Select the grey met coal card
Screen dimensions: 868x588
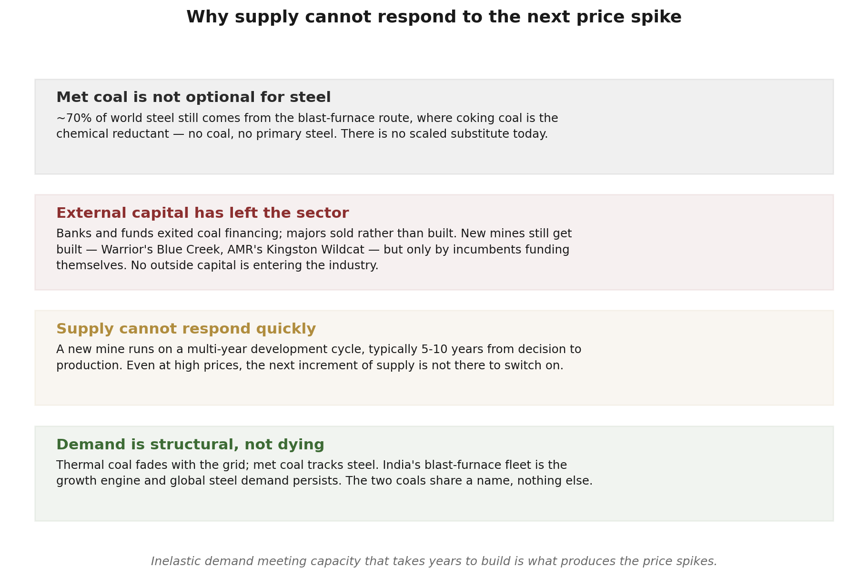[x=434, y=127]
